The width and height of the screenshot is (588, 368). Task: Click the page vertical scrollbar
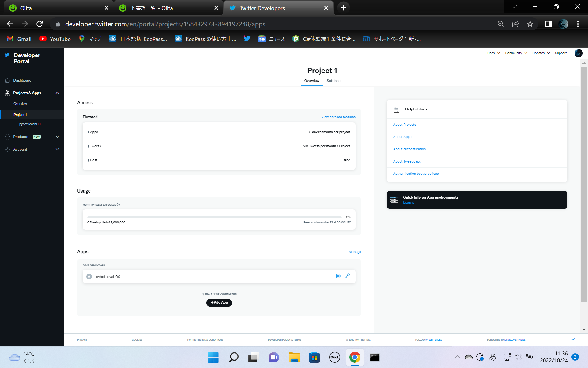(x=584, y=184)
